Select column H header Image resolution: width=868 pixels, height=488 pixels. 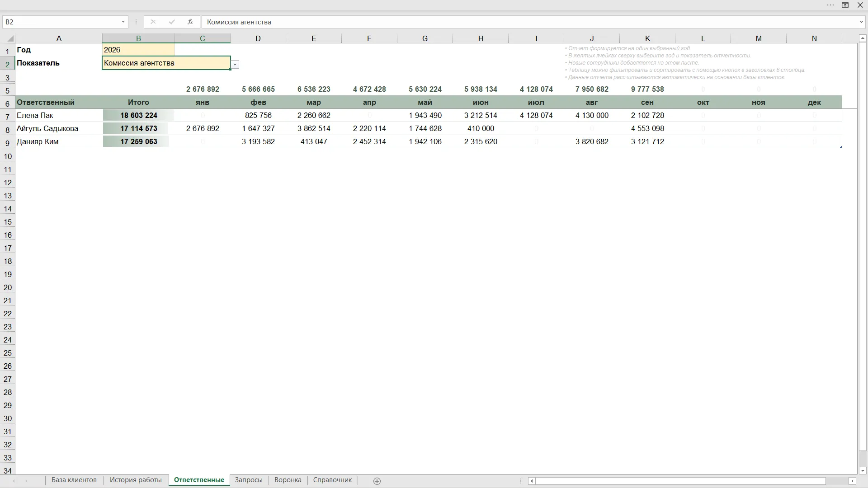coord(481,38)
